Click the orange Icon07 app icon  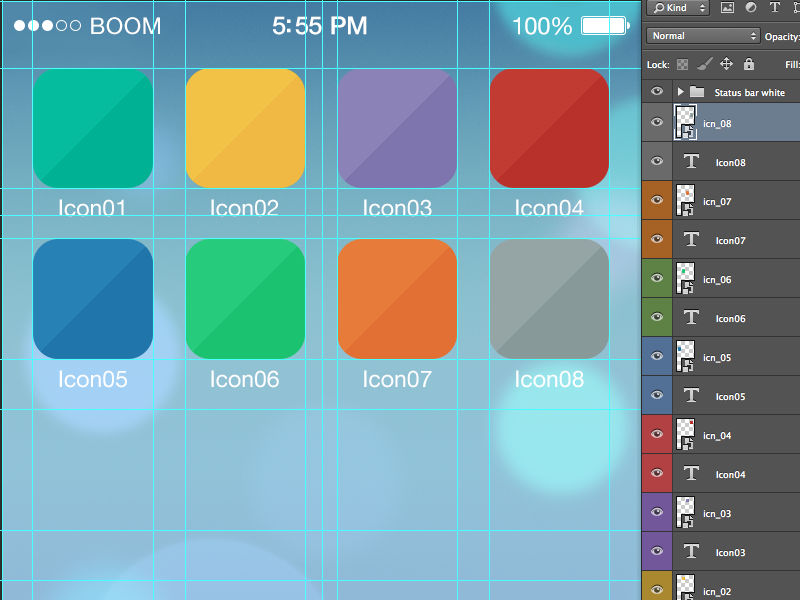tap(397, 299)
